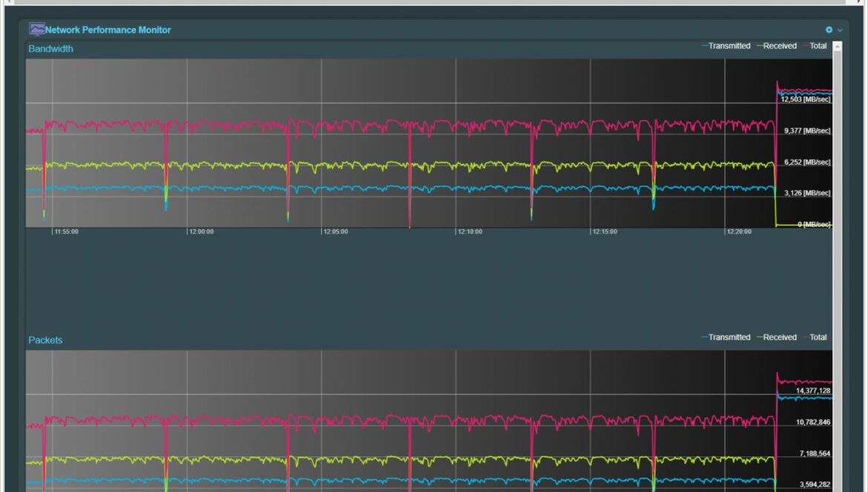Click the 3,594,282 packets axis value

(x=813, y=485)
